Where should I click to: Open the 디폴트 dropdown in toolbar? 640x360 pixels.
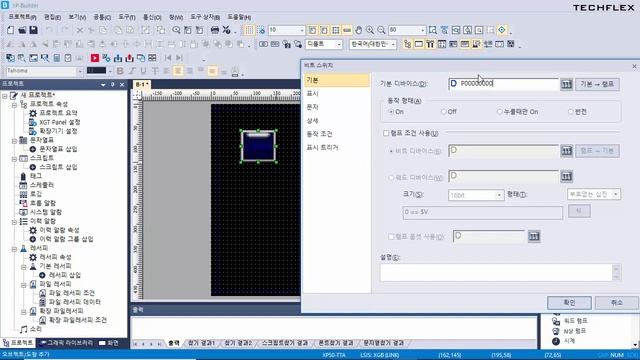click(339, 44)
